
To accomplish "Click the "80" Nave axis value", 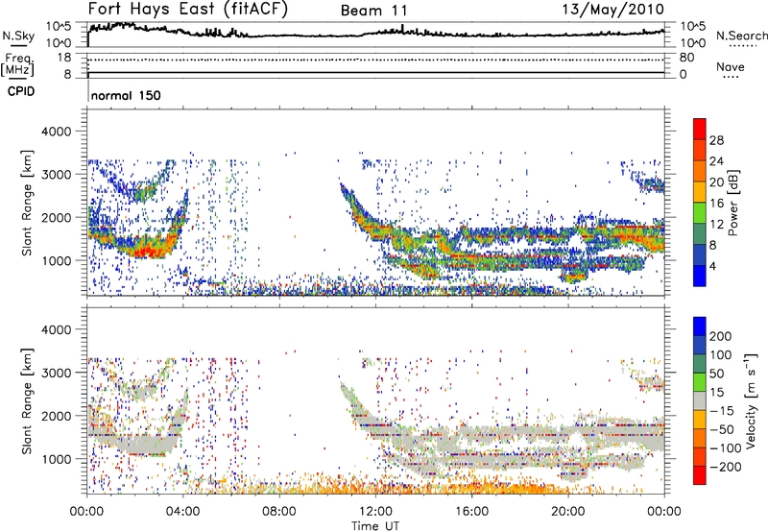I will (x=686, y=58).
